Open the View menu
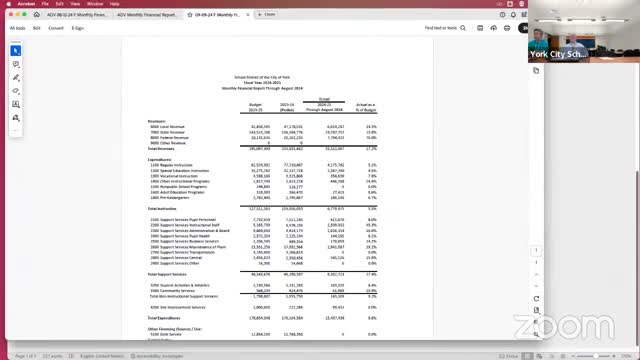Viewport: 640px width, 360px height. click(x=75, y=4)
